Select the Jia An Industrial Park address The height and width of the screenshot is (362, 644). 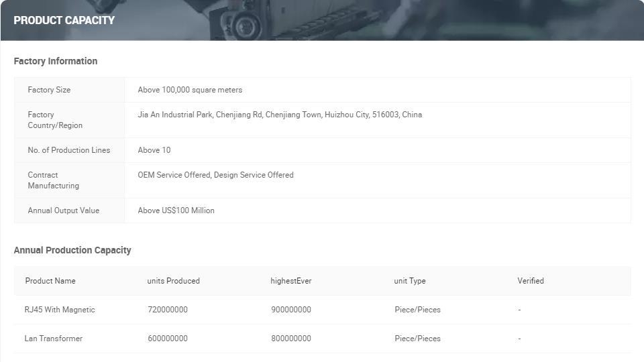tap(280, 115)
